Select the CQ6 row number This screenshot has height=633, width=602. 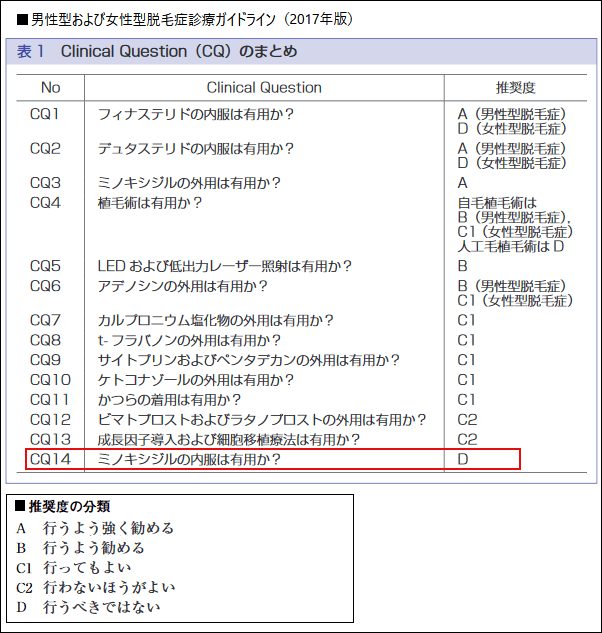pos(45,286)
